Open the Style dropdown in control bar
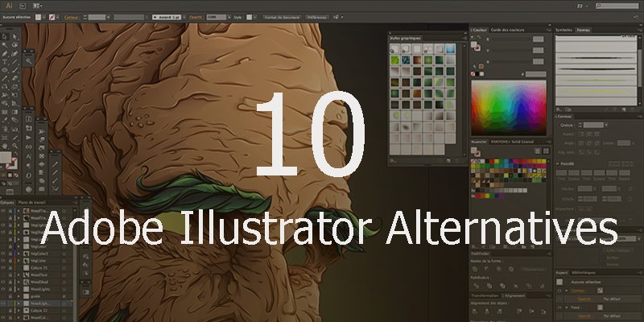 tap(254, 17)
